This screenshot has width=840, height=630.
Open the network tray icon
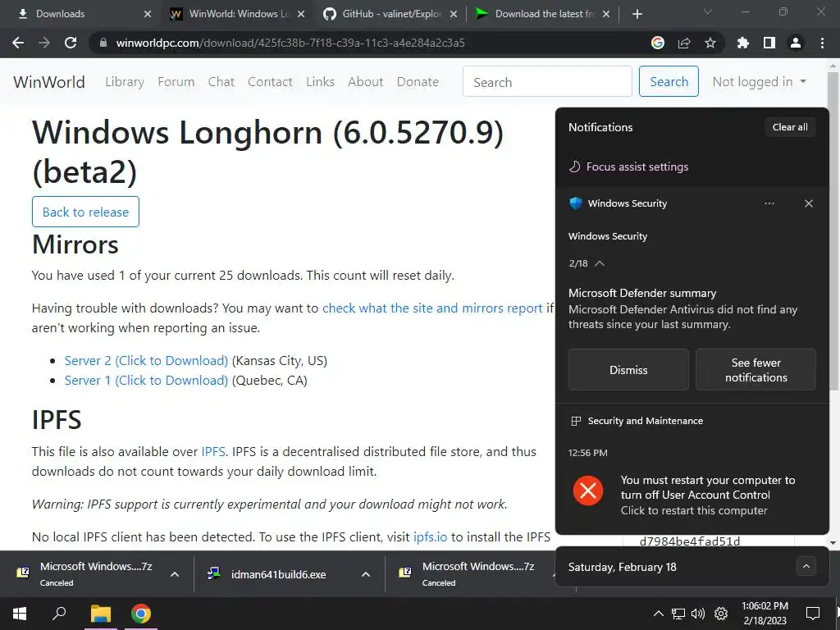678,614
